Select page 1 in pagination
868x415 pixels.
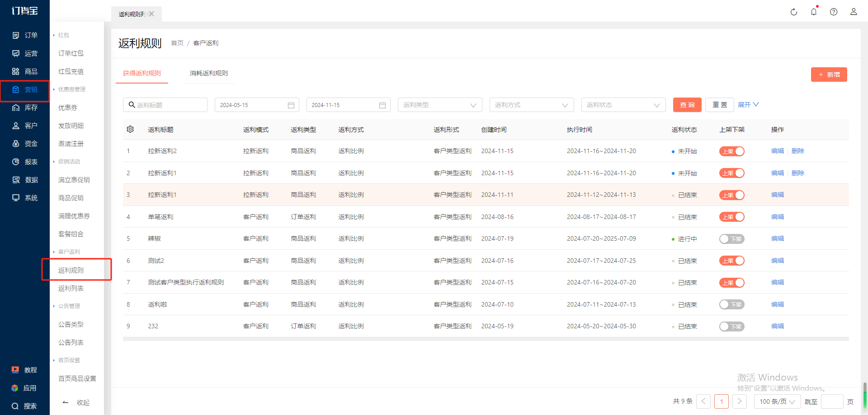(x=722, y=401)
